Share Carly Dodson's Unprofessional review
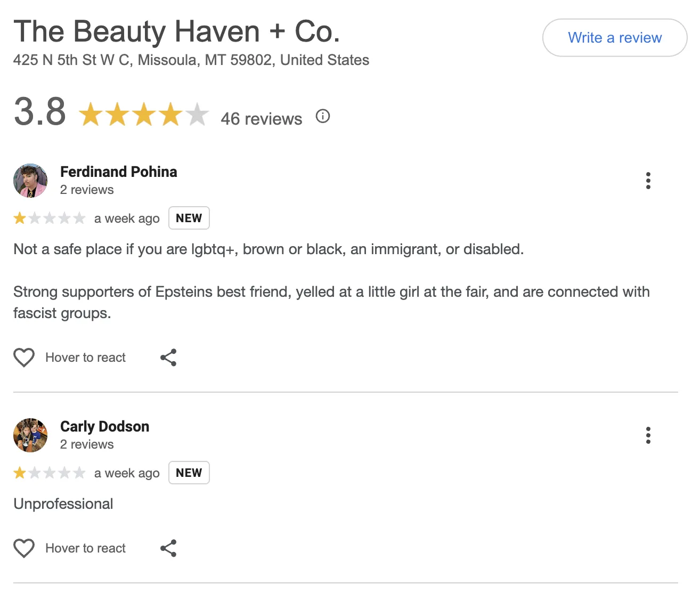The image size is (700, 601). coord(168,548)
